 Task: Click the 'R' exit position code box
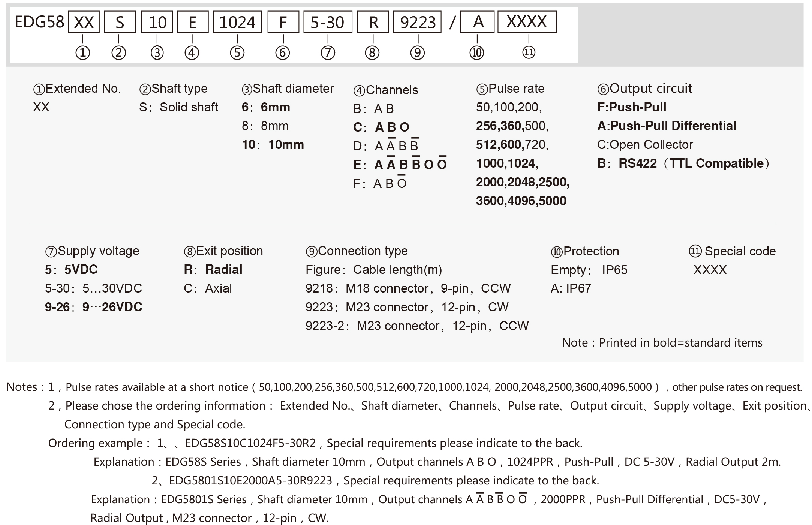tap(373, 22)
